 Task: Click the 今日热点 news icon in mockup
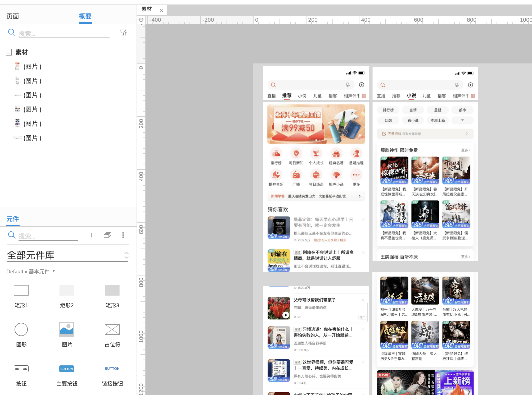(316, 175)
